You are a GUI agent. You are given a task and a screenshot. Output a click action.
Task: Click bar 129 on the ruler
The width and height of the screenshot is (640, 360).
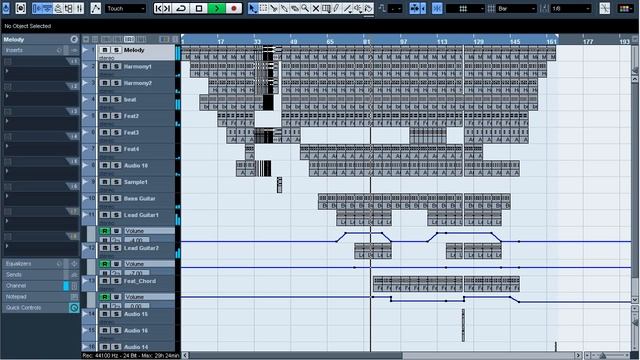pos(478,41)
